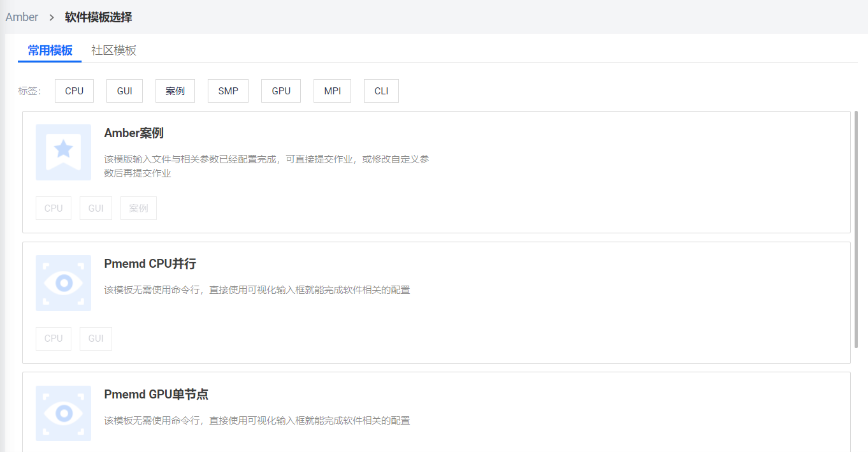
Task: Click the Pmemd GPU单节点 eye icon
Action: (x=63, y=413)
